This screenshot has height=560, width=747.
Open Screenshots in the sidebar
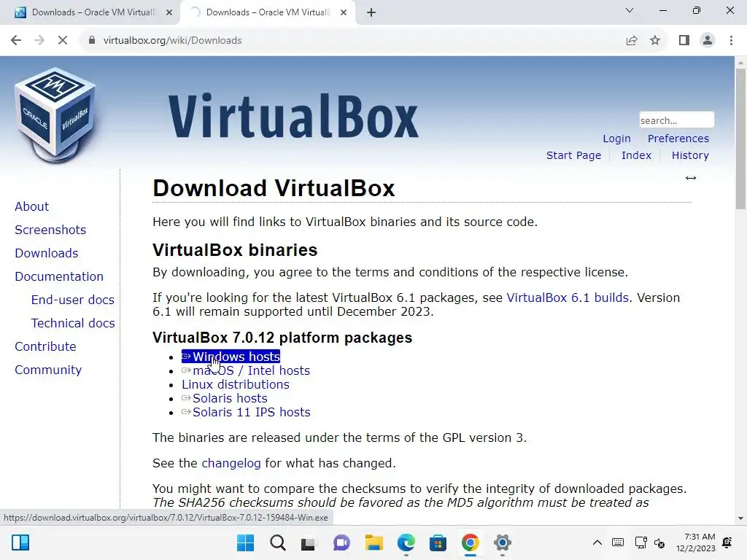coord(50,230)
